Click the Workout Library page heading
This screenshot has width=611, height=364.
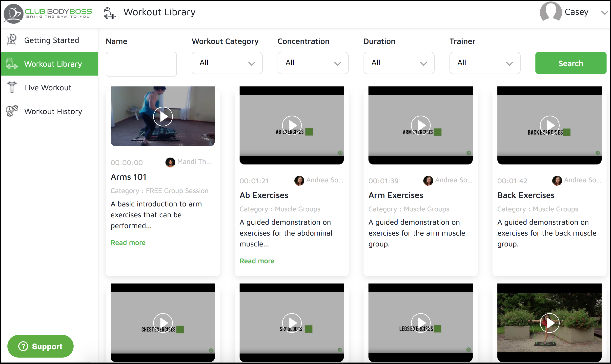(x=159, y=12)
